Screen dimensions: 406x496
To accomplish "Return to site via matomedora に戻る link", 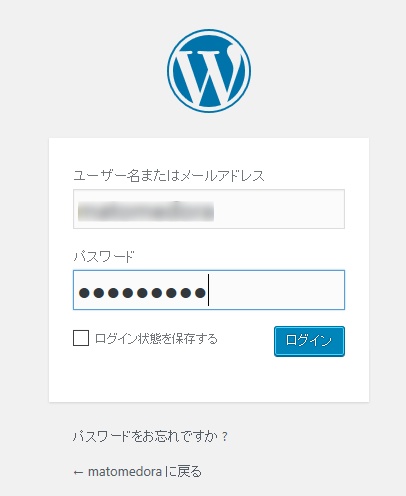I will coord(138,472).
